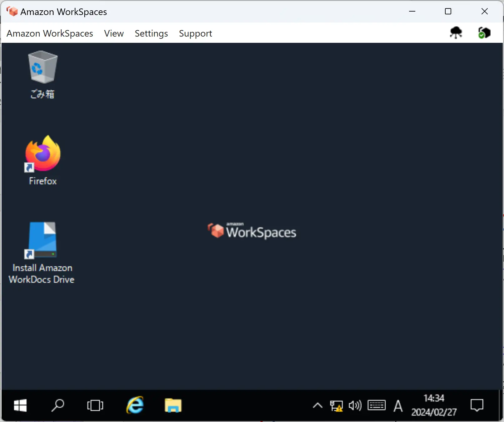The height and width of the screenshot is (422, 504).
Task: Open File Explorer from taskbar
Action: (173, 405)
